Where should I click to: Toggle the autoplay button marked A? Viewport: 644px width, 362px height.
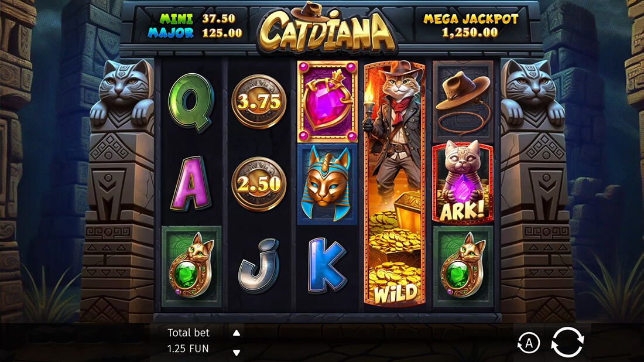coord(529,343)
